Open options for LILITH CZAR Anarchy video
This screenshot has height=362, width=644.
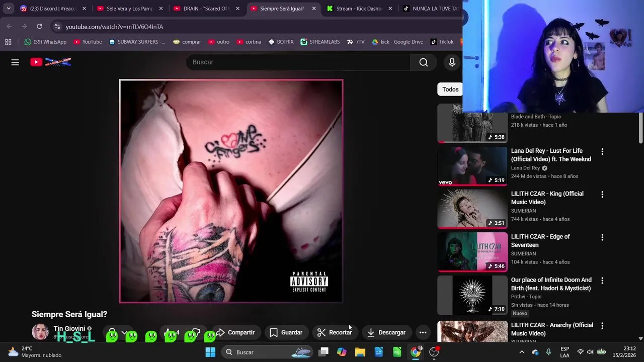(x=602, y=326)
